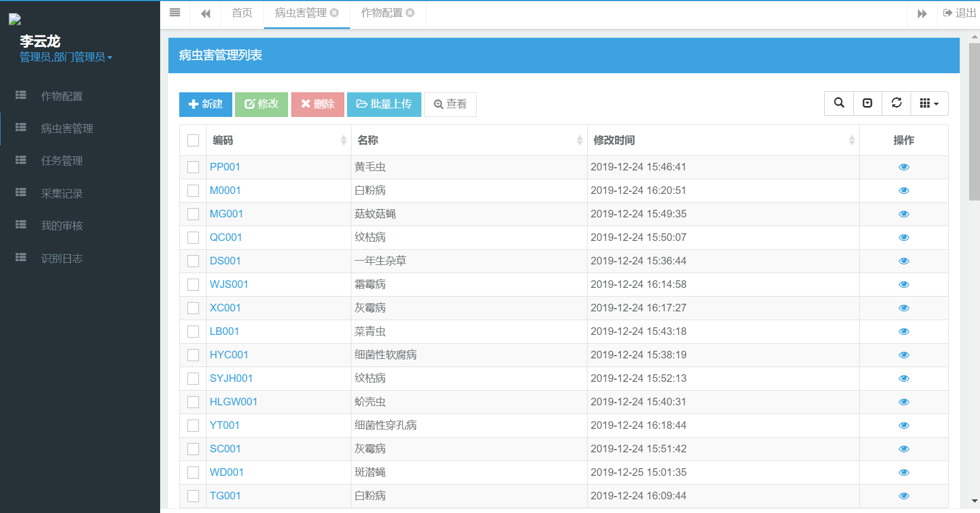Screen dimensions: 980x513
Task: Click the 细菌性穿孔病 name cell
Action: (x=469, y=426)
